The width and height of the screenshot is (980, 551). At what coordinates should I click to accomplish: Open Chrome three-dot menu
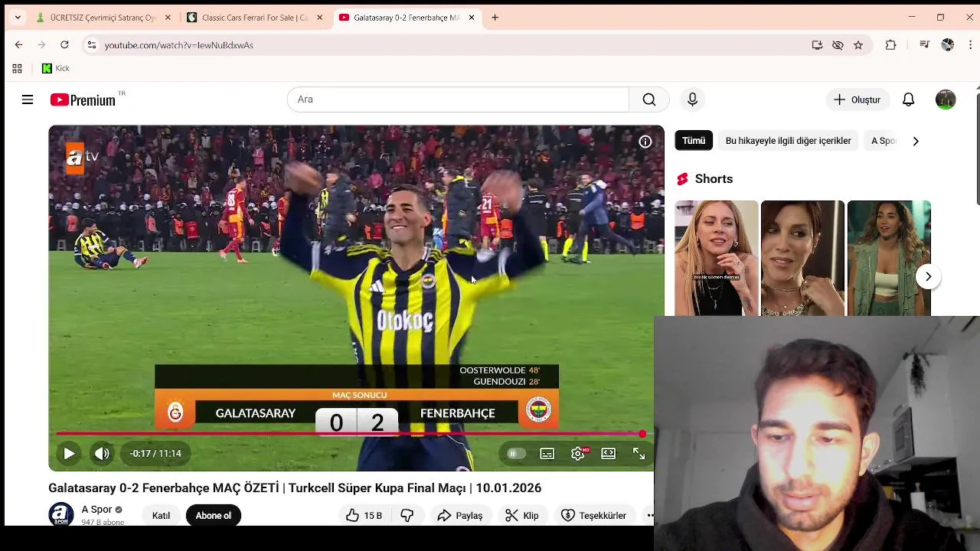click(970, 45)
